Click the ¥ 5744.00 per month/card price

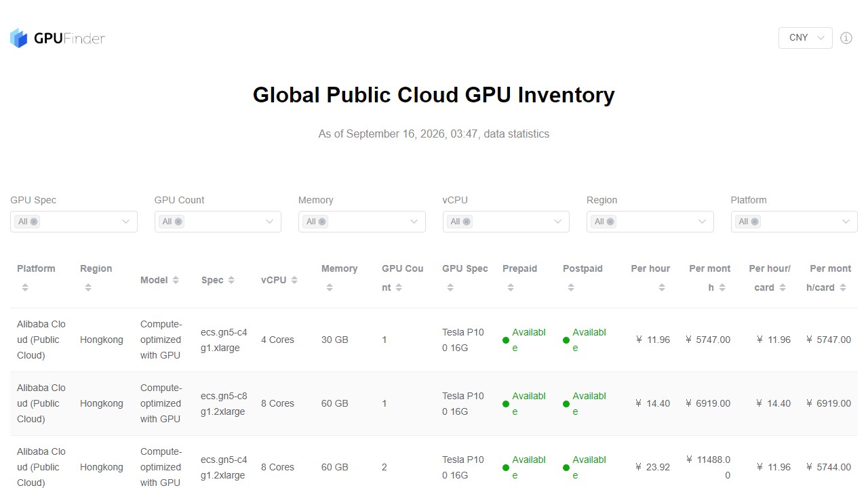point(829,467)
